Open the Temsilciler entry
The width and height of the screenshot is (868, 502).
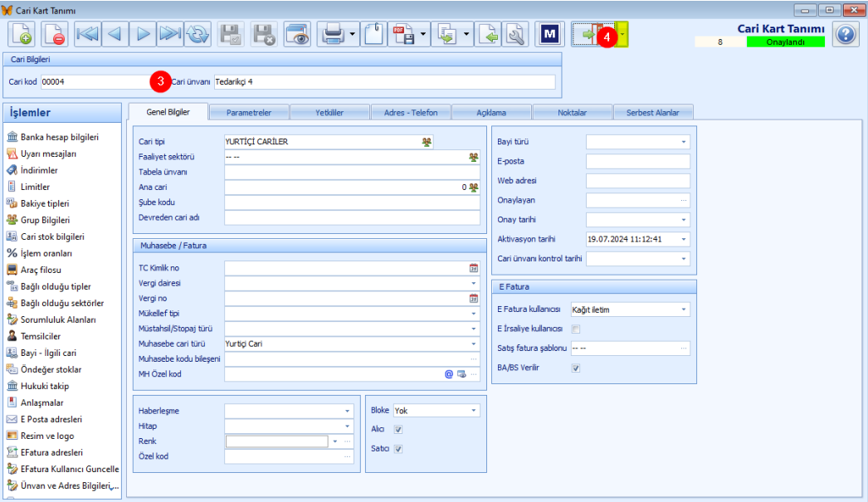(41, 337)
